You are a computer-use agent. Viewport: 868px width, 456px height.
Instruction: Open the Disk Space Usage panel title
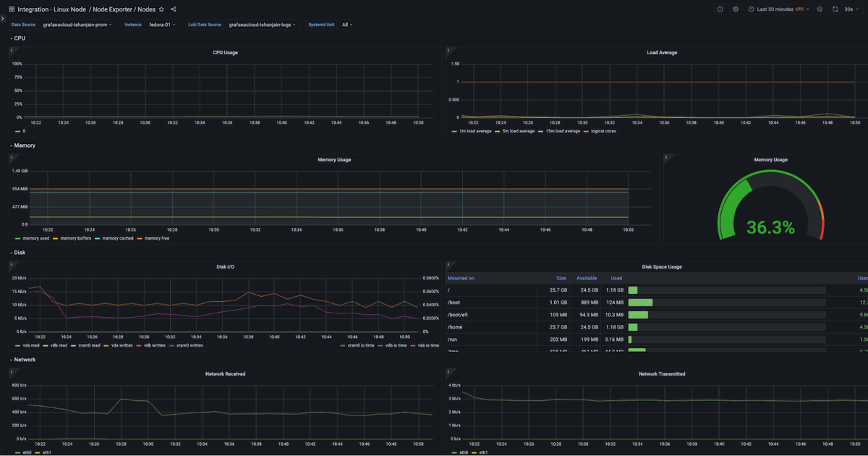(x=662, y=266)
